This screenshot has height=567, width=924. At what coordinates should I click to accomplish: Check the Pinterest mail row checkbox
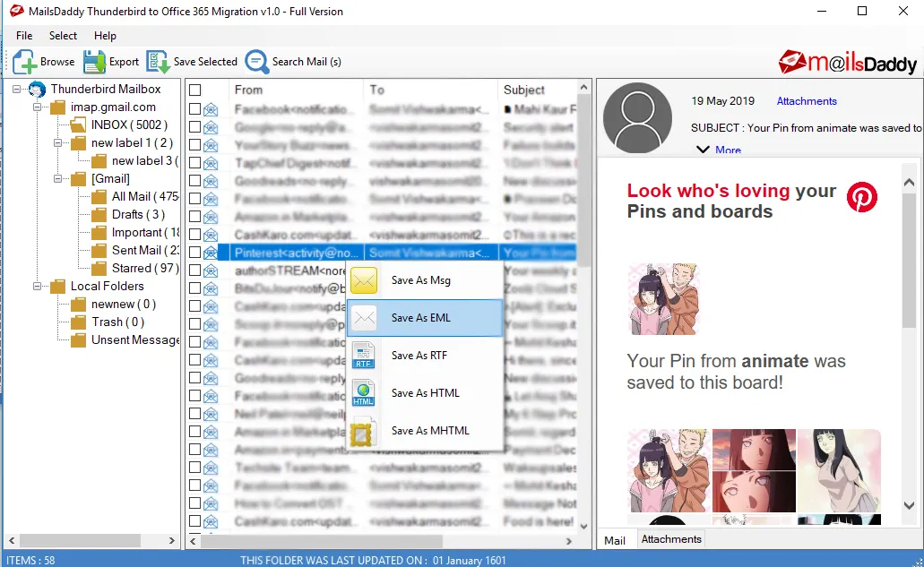(195, 253)
